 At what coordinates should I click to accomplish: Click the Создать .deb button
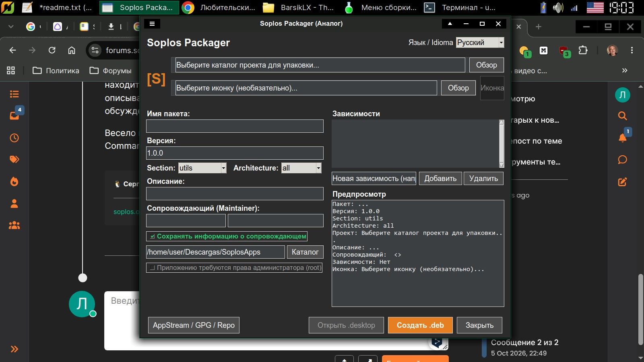[x=420, y=325]
